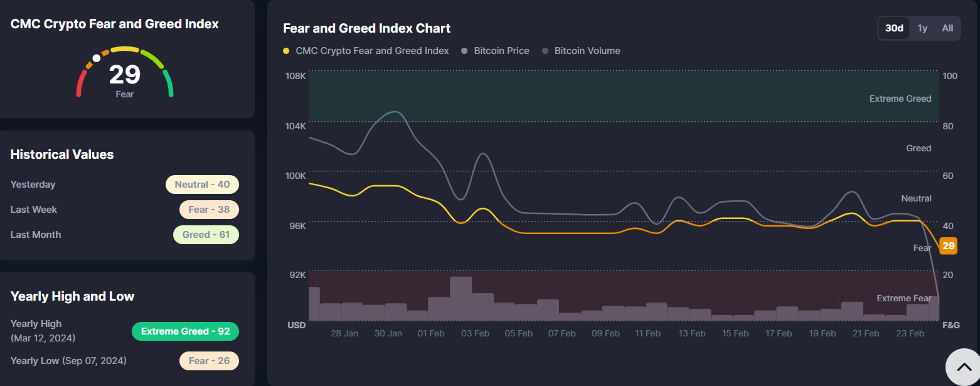Click the Neutral - 40 badge

202,185
